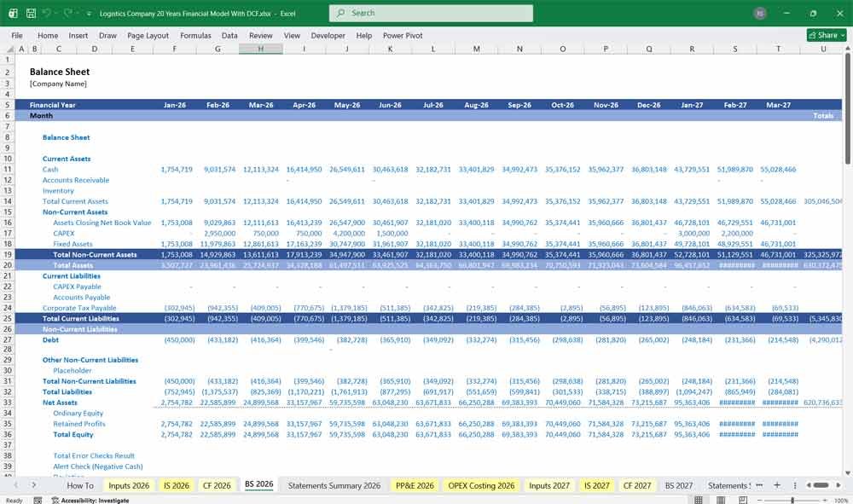853x504 pixels.
Task: Click the Save icon in title bar
Action: click(31, 13)
